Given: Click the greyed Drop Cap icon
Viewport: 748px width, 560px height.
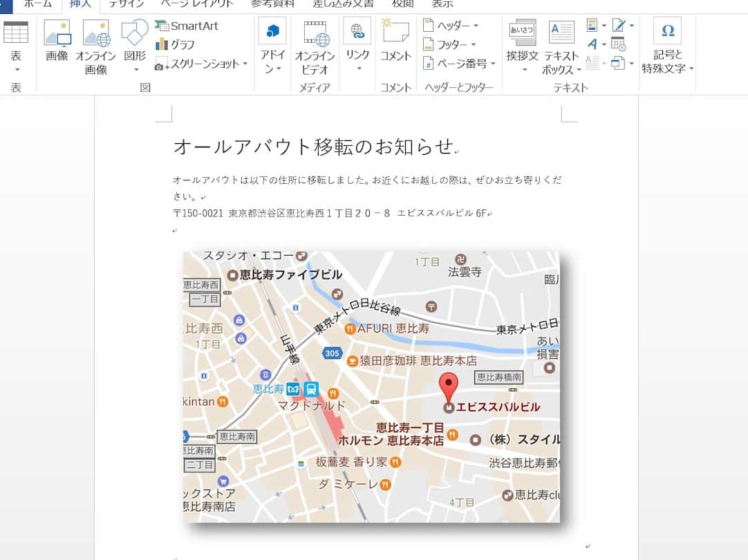Looking at the screenshot, I should coord(592,63).
